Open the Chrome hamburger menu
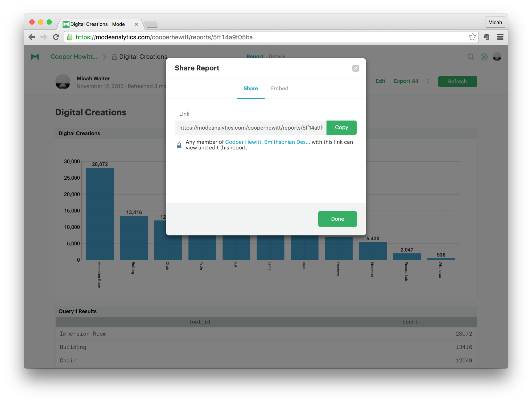 tap(500, 37)
